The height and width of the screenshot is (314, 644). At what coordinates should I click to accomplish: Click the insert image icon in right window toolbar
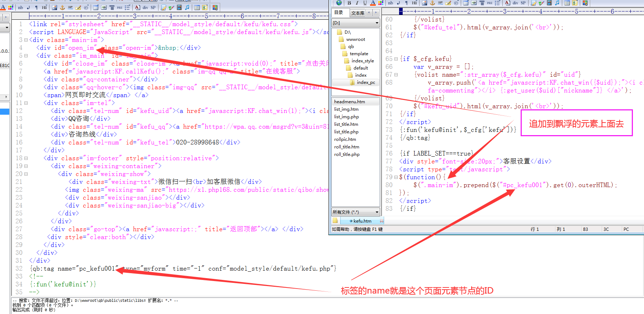tap(425, 3)
